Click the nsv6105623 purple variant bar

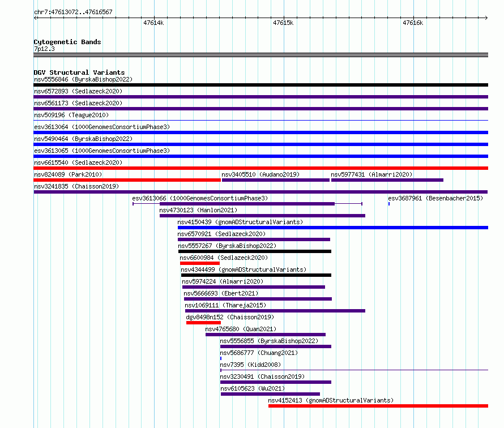pyautogui.click(x=270, y=394)
